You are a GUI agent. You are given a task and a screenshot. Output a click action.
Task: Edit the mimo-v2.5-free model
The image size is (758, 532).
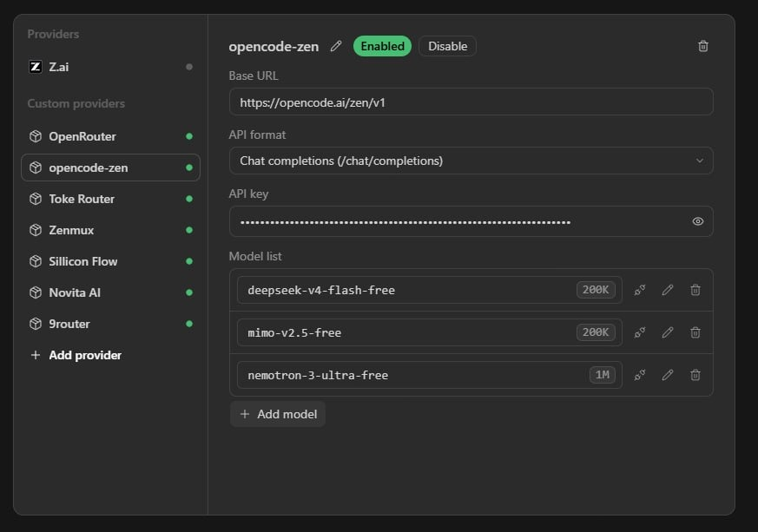coord(668,332)
